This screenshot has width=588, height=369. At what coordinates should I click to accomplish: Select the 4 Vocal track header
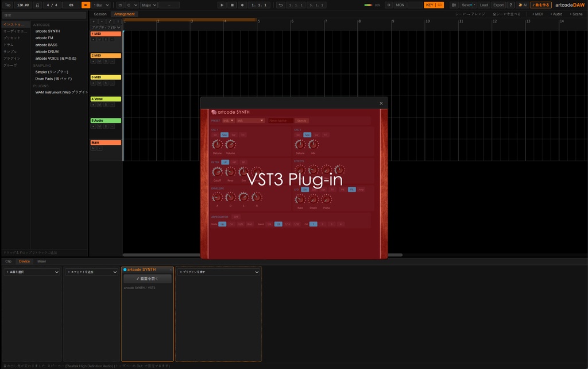point(106,99)
